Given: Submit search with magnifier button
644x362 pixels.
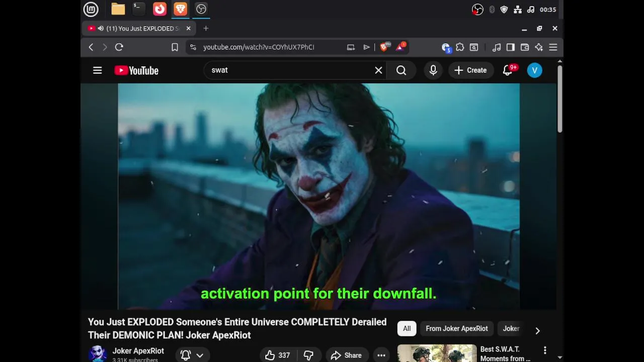Looking at the screenshot, I should pos(401,70).
